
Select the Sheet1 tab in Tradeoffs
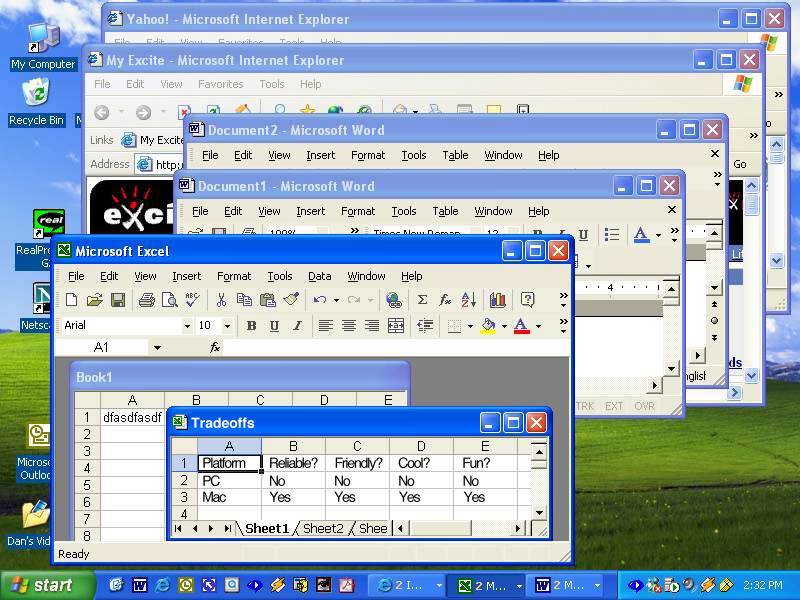[x=266, y=529]
